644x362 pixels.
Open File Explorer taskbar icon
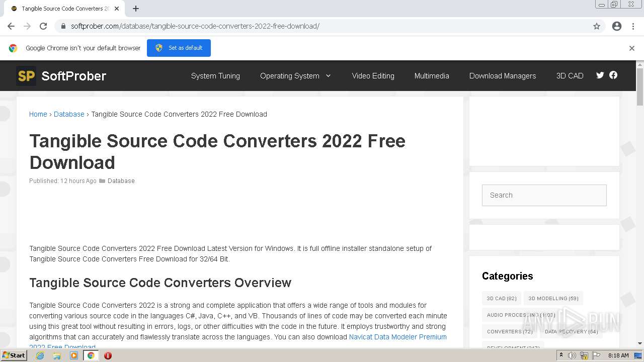point(57,355)
